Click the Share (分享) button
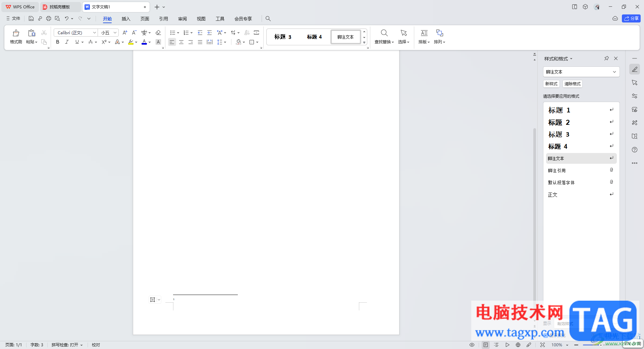Image resolution: width=644 pixels, height=349 pixels. click(631, 18)
